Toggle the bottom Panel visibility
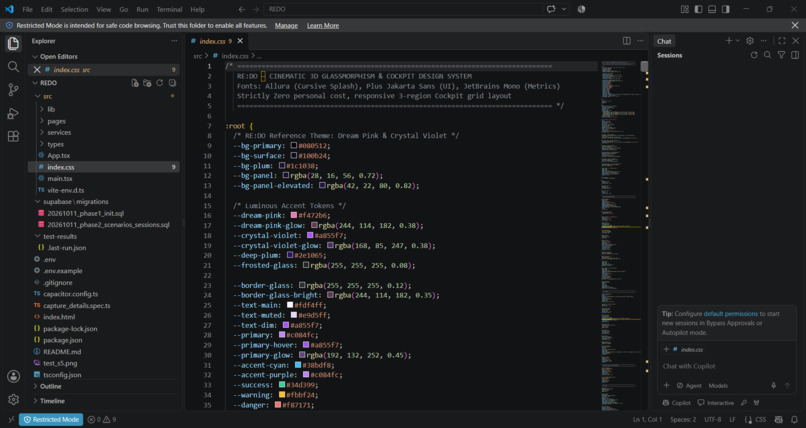The image size is (806, 428). [712, 9]
